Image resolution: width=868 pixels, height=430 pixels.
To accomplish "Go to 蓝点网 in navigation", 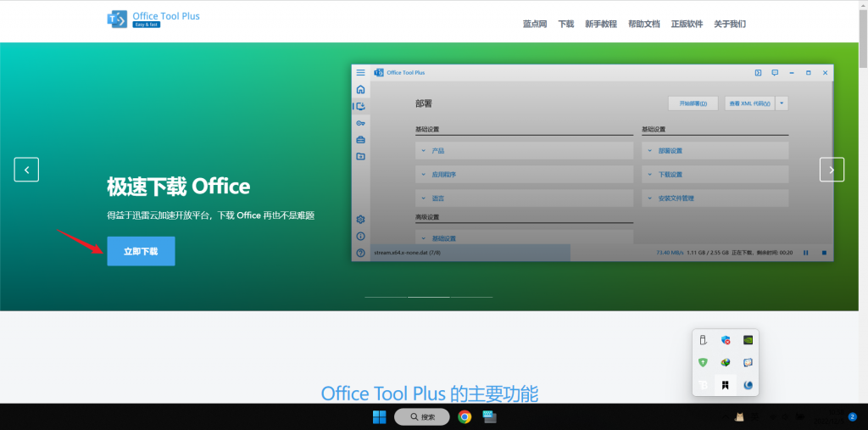I will 535,24.
